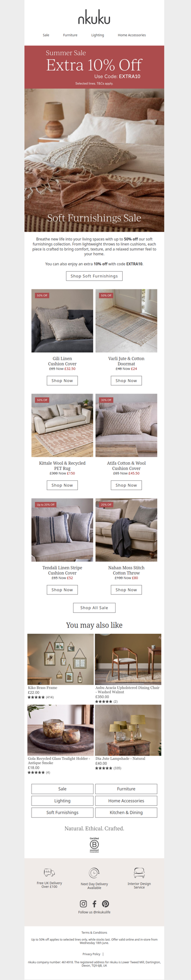Open the Kiko Brass Frame product image

(61, 660)
